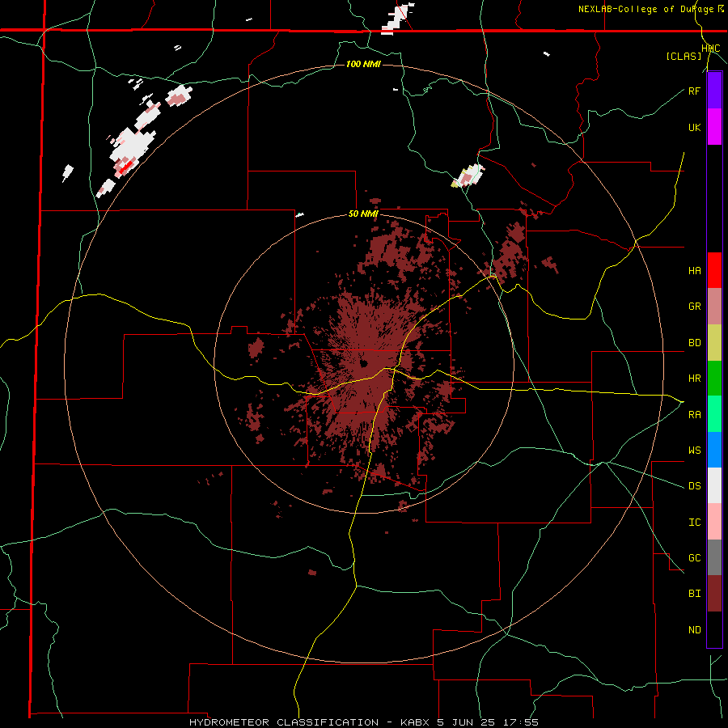Click the 50 NMI range ring label
728x728 pixels.
coord(363,214)
